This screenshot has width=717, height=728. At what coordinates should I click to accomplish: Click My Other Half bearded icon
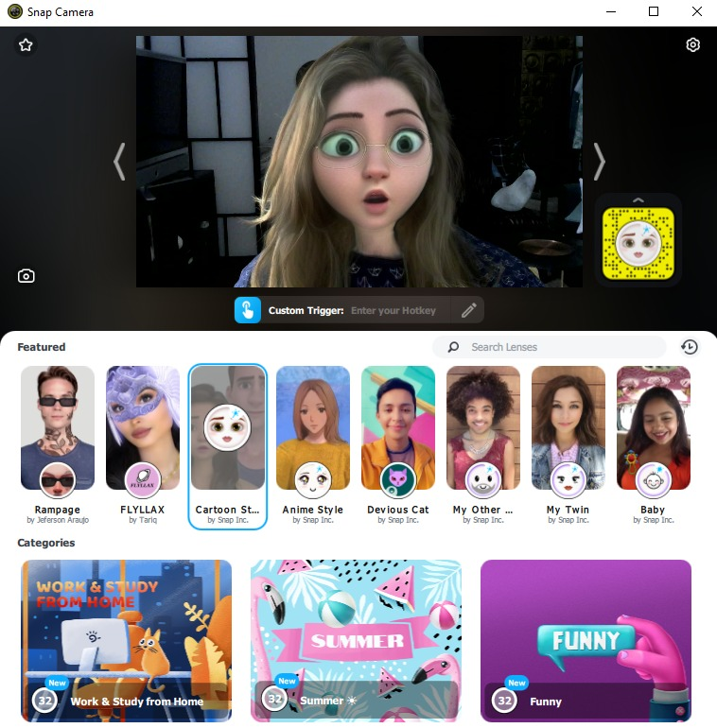click(x=483, y=480)
